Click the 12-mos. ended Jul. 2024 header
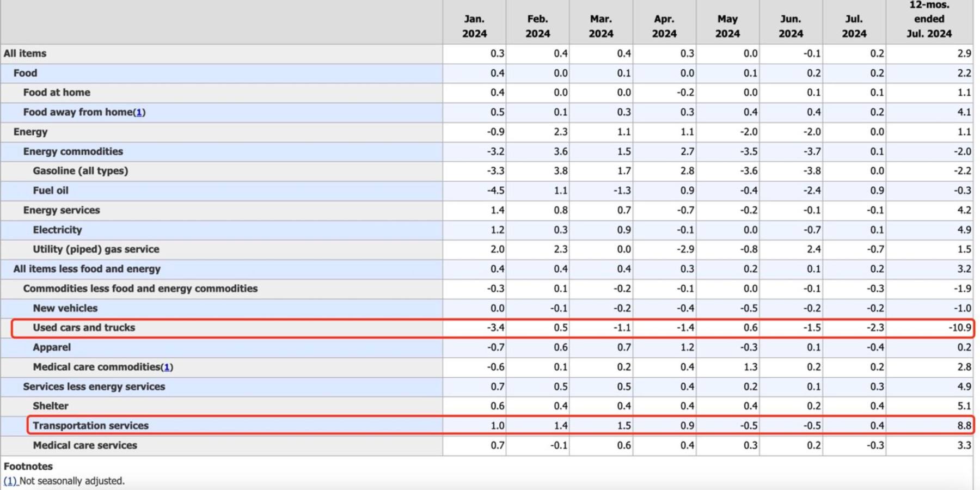The image size is (980, 490). (x=929, y=20)
